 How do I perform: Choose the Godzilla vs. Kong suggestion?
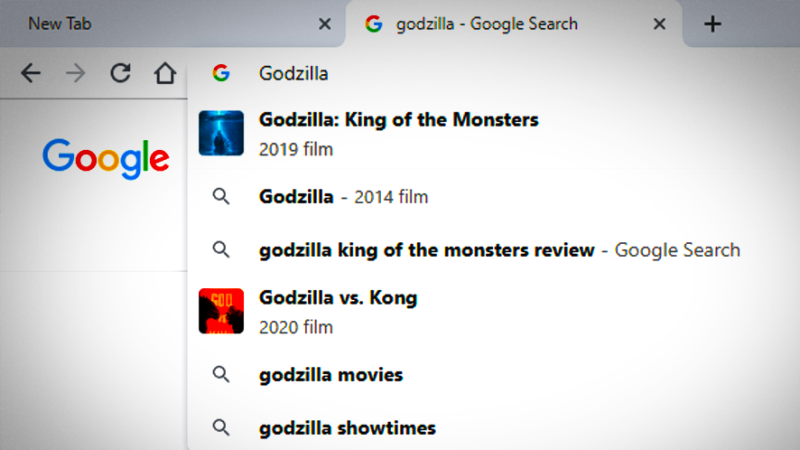pyautogui.click(x=338, y=298)
